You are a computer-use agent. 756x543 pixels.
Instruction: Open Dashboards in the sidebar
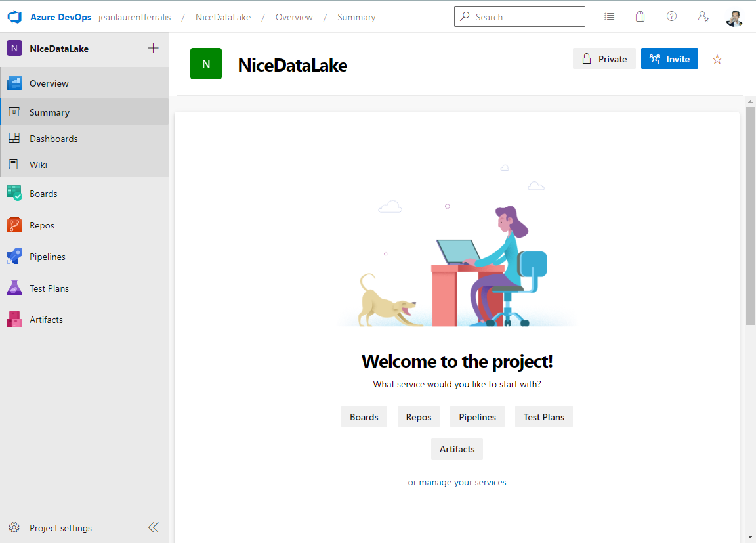[x=85, y=139]
